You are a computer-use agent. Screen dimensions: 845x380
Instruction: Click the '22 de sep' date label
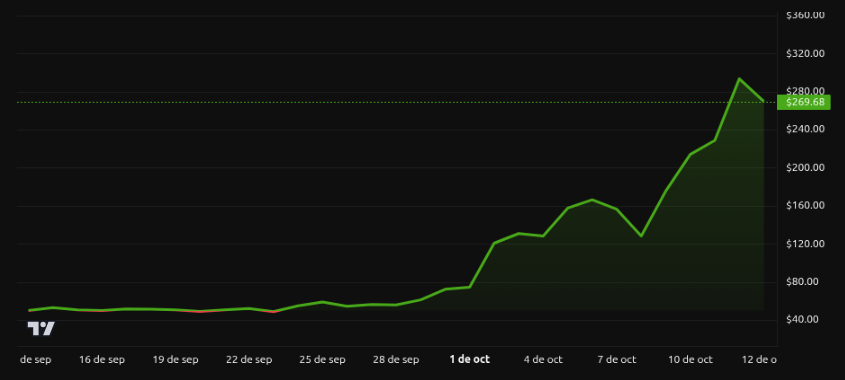tap(249, 360)
